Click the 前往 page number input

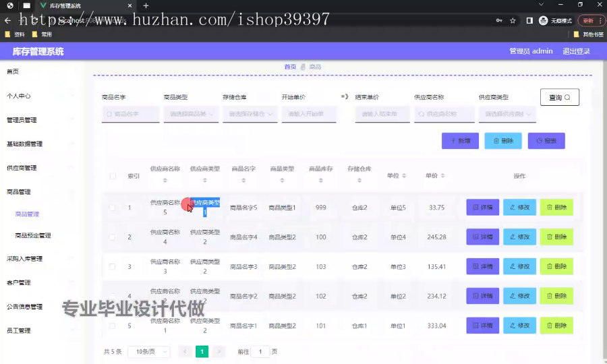[260, 352]
